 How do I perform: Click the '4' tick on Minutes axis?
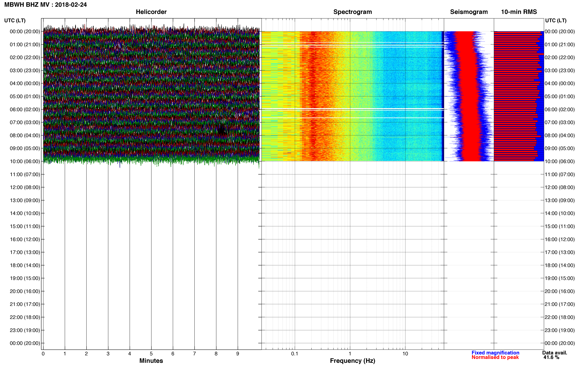(x=130, y=354)
